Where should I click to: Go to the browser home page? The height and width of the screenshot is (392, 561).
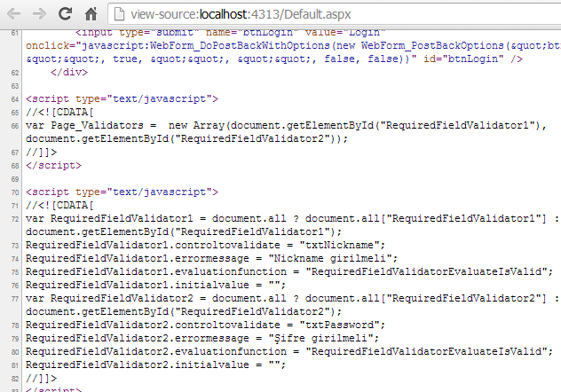[x=91, y=15]
